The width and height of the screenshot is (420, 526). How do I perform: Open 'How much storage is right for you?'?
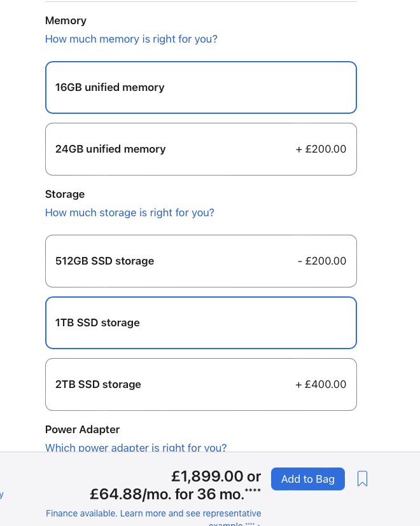click(130, 213)
